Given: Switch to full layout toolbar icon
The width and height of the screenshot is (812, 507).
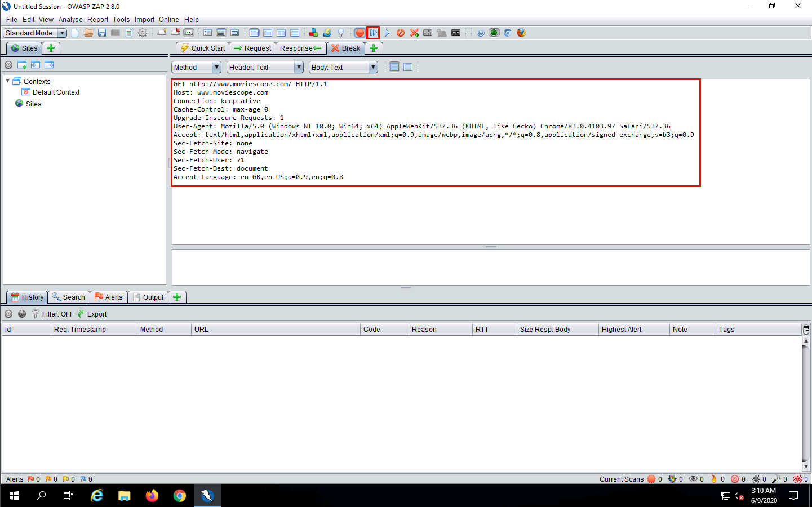Looking at the screenshot, I should tap(235, 33).
